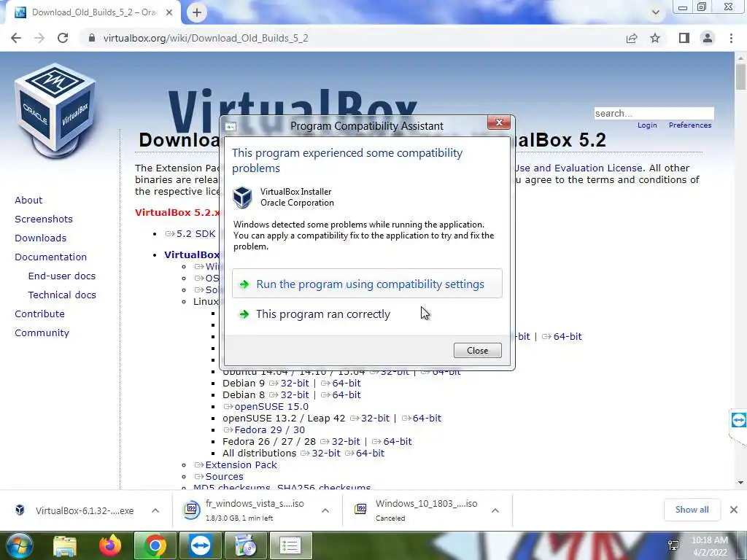
Task: Open the Login link
Action: click(647, 125)
